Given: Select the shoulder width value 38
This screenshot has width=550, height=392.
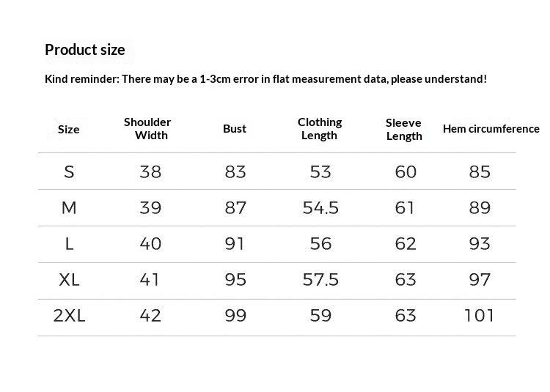Looking at the screenshot, I should (150, 172).
